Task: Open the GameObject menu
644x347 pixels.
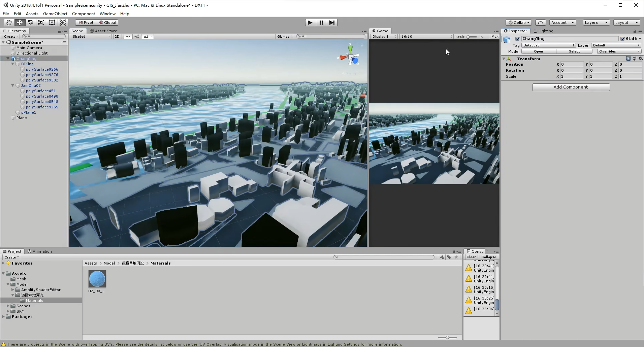Action: tap(55, 14)
